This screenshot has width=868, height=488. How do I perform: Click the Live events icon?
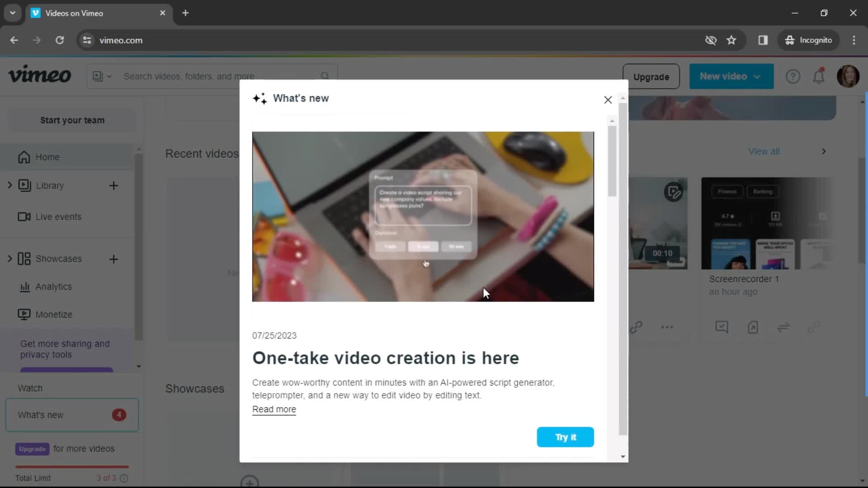23,216
